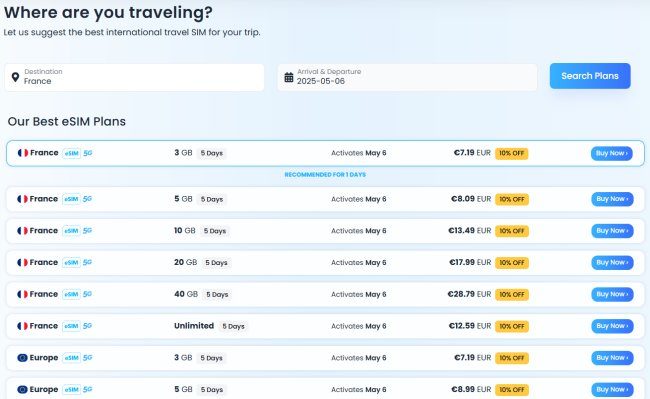The height and width of the screenshot is (399, 650).
Task: Click the Europe flag icon on the 5 GB plan
Action: pyautogui.click(x=22, y=389)
